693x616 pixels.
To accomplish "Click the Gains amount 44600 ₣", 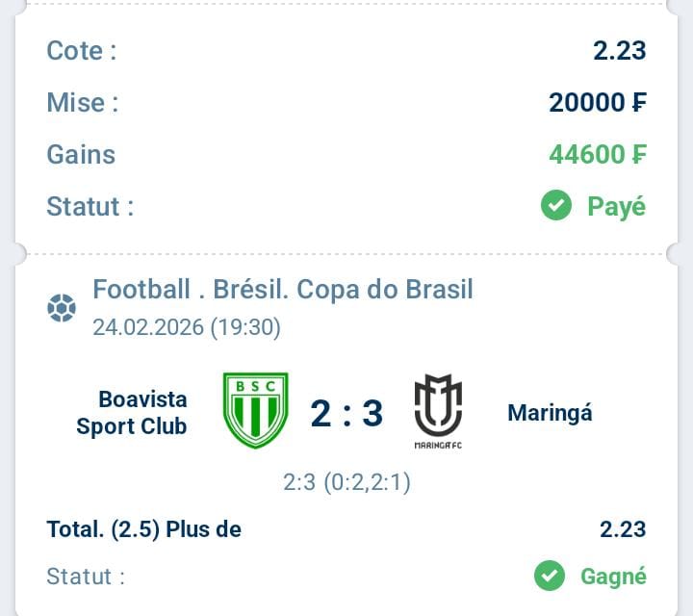I will [597, 154].
